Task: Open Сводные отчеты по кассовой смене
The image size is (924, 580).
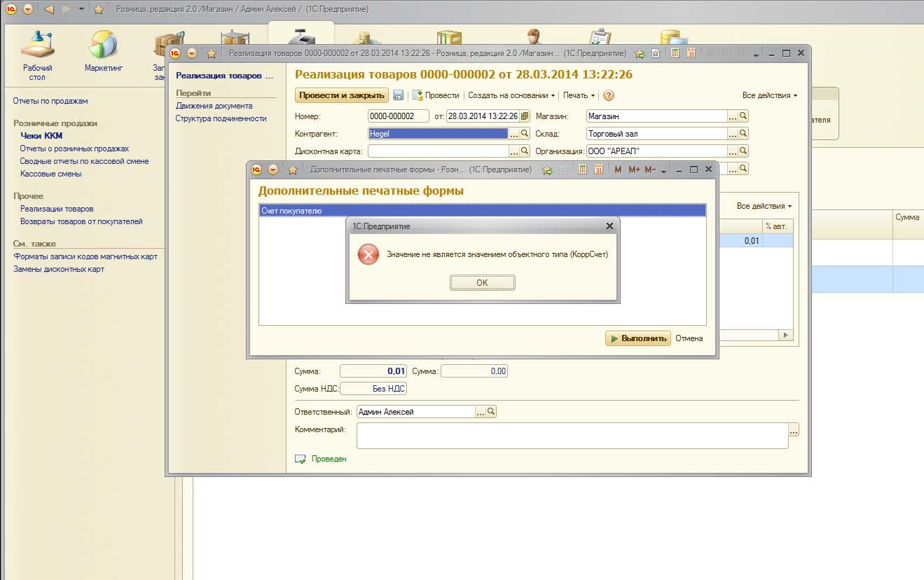Action: click(x=84, y=161)
